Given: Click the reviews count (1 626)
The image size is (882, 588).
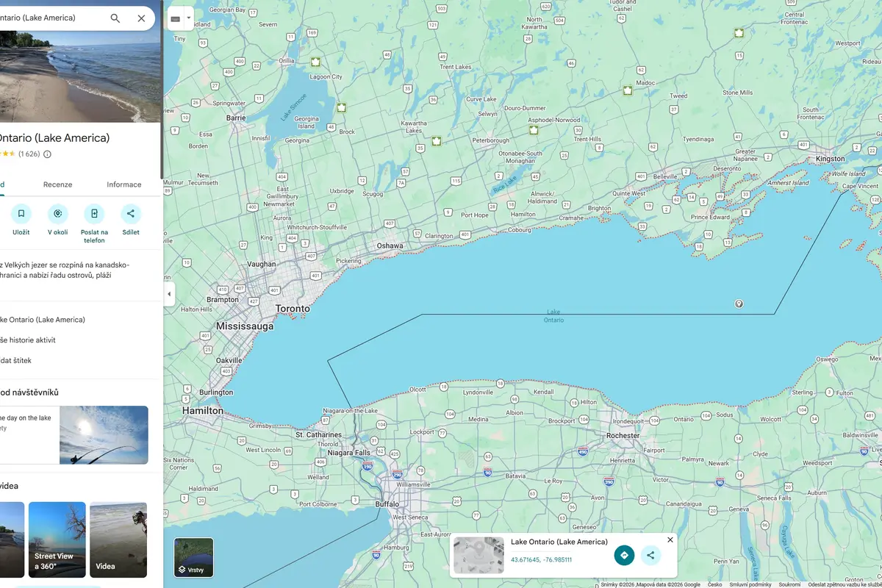Looking at the screenshot, I should 29,154.
